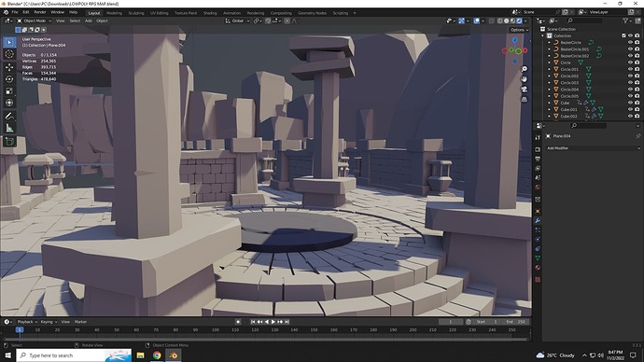Switch to the Sculpting workspace tab
This screenshot has height=362, width=644.
136,13
